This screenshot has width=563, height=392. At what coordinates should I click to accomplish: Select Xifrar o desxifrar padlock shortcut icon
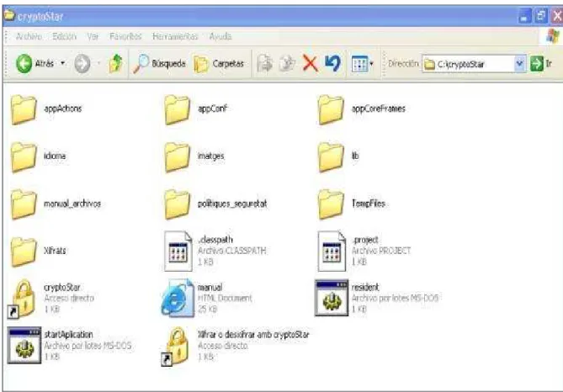point(176,346)
